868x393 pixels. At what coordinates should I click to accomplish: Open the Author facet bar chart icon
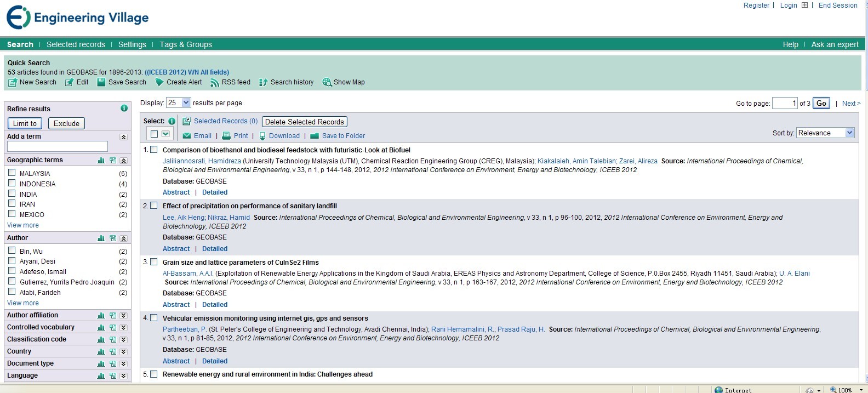click(x=101, y=238)
